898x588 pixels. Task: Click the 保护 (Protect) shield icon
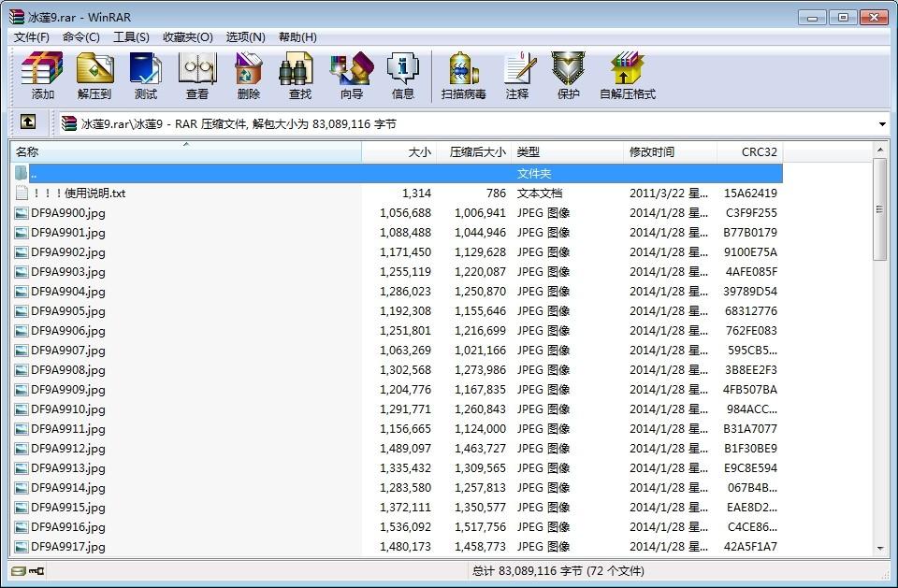pyautogui.click(x=568, y=75)
